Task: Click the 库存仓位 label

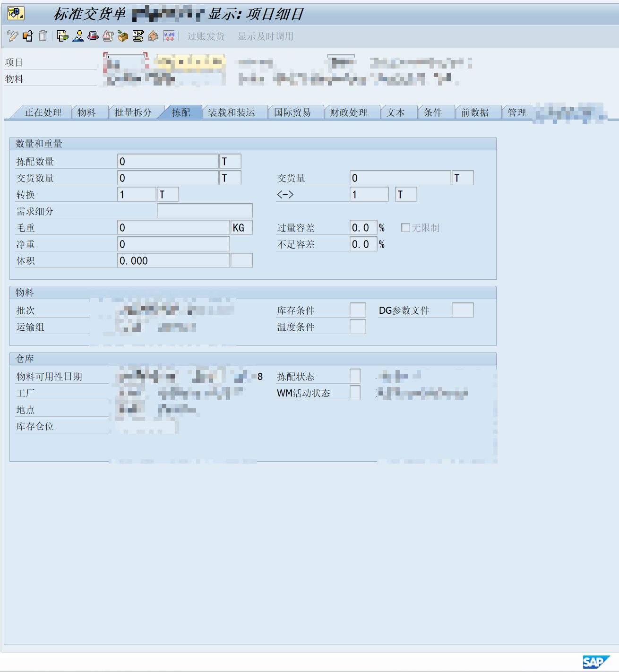Action: click(x=35, y=426)
